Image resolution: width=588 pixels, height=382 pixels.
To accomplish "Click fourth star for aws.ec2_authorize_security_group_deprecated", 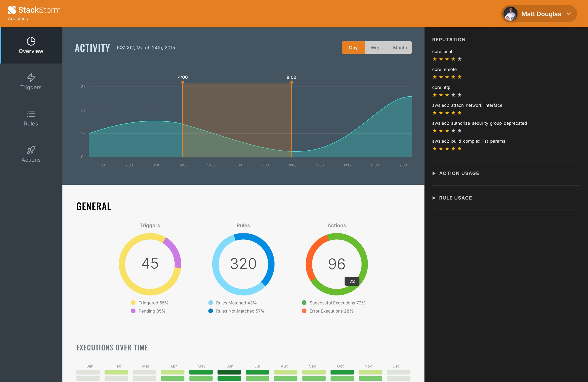I will pos(453,131).
